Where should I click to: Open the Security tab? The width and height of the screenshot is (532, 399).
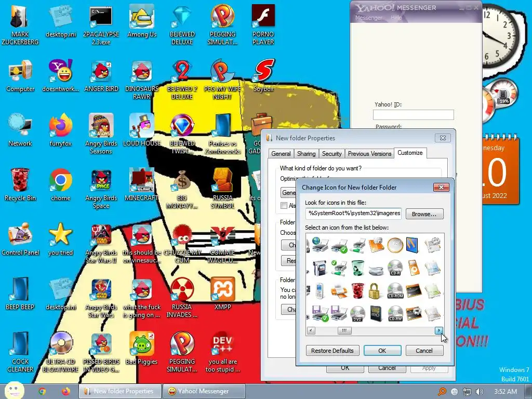coord(331,154)
